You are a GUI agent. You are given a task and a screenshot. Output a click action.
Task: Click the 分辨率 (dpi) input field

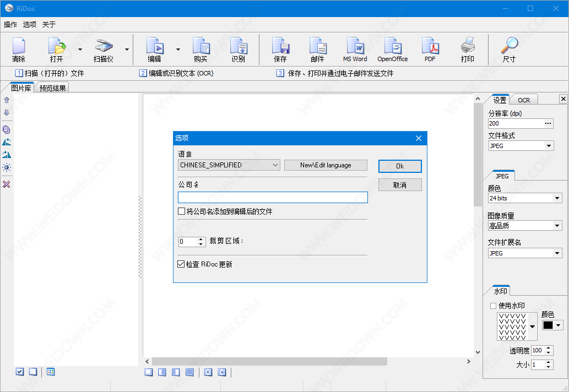pyautogui.click(x=516, y=123)
